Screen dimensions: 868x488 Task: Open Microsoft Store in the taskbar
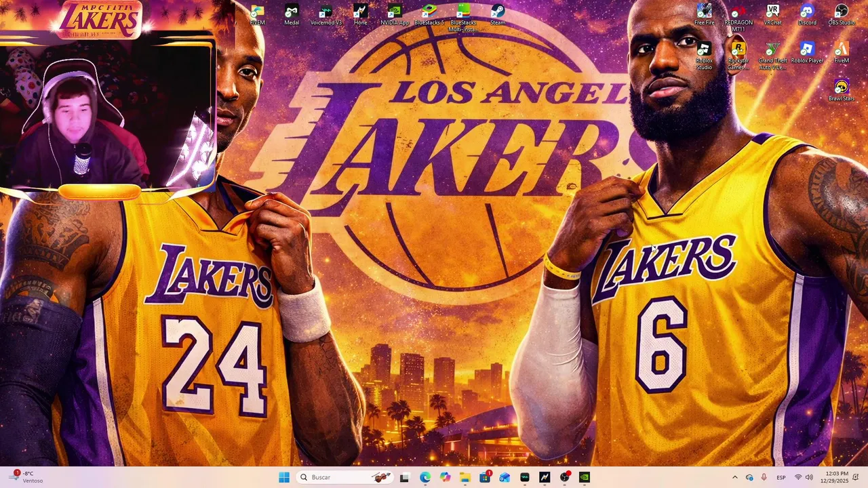(x=485, y=477)
